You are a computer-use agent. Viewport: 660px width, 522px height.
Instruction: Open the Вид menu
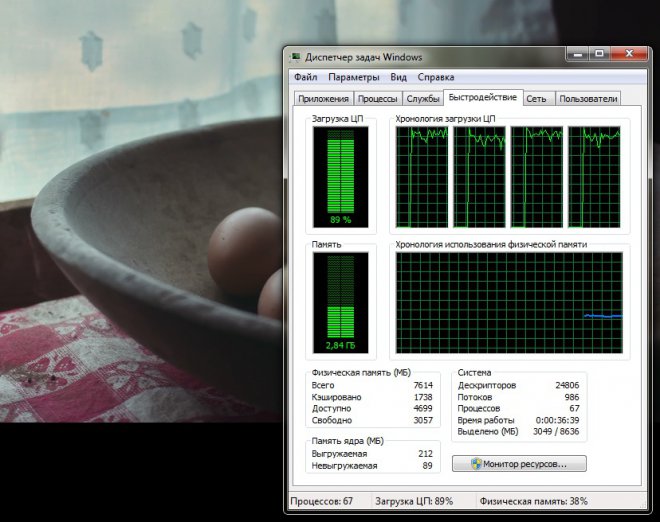point(399,77)
